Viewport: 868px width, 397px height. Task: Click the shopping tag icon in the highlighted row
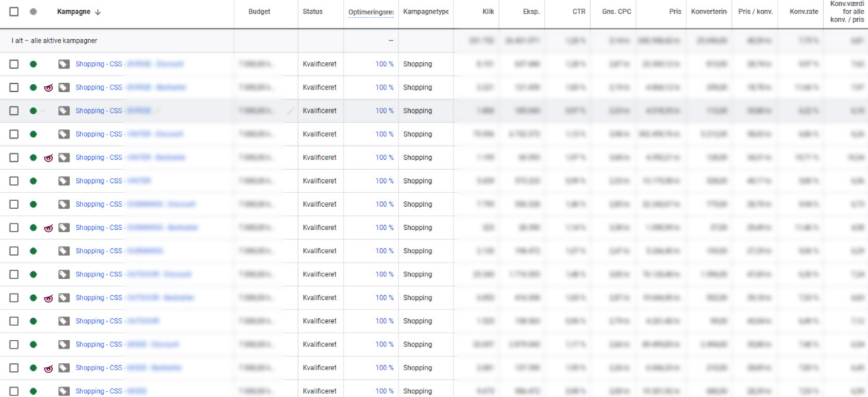point(64,111)
